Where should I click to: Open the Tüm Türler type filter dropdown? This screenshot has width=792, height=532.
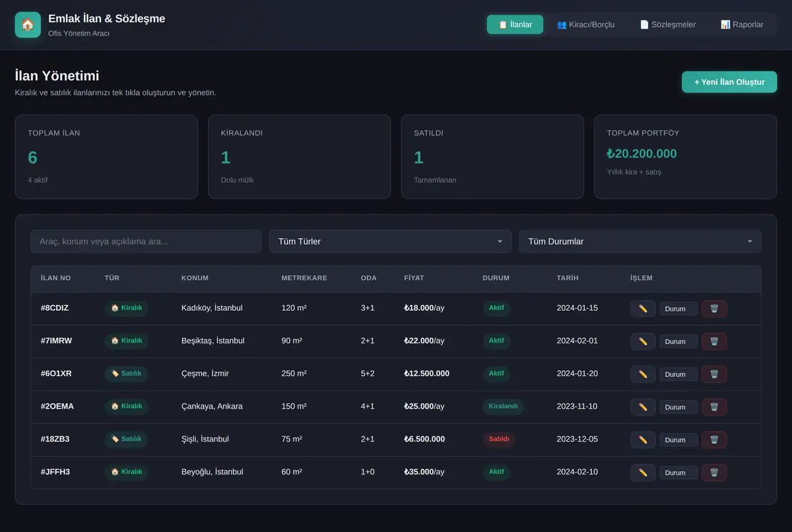390,242
